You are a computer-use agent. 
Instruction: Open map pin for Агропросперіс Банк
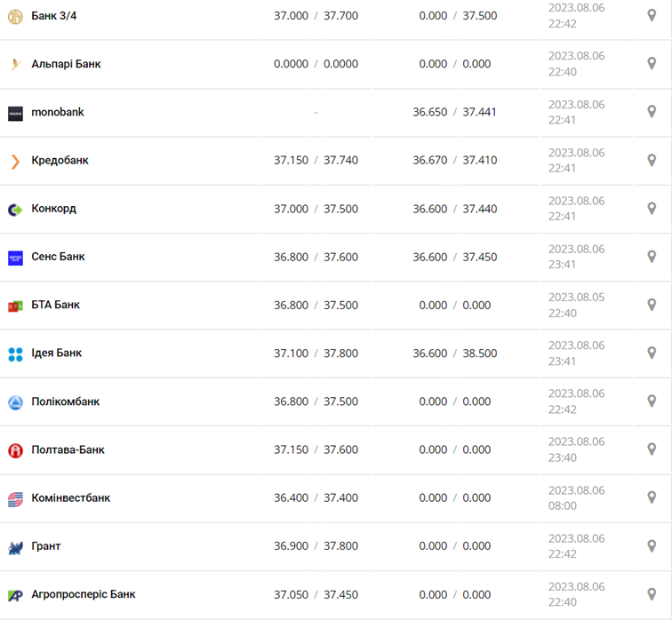(x=652, y=594)
